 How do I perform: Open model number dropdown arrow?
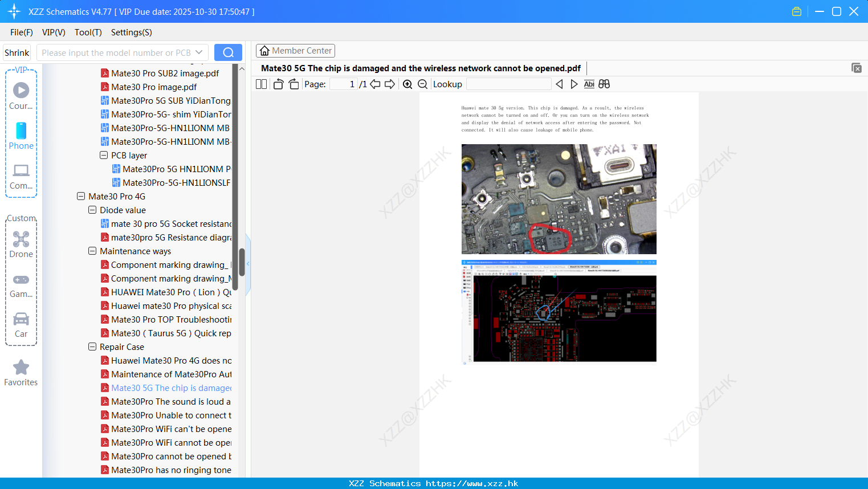(x=199, y=52)
